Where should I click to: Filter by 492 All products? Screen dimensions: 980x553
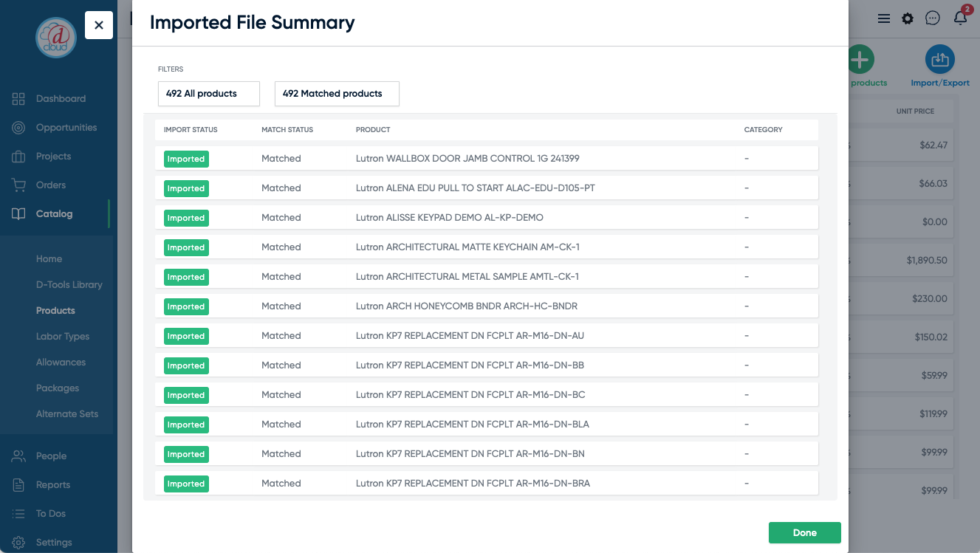[x=209, y=94]
